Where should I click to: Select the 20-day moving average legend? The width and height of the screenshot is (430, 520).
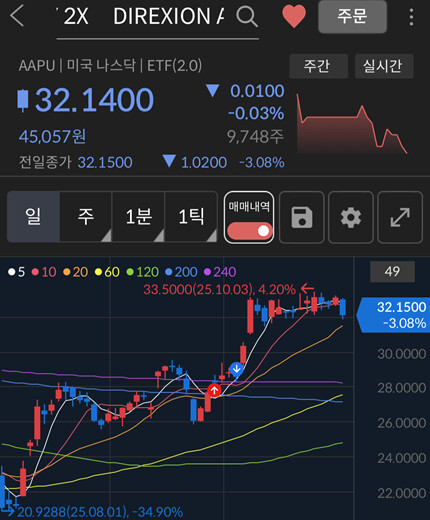tap(76, 272)
